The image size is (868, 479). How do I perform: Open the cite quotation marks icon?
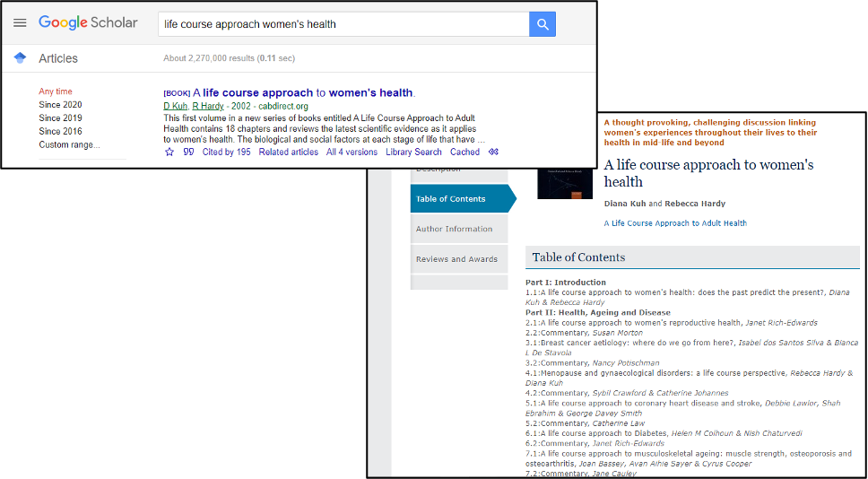coord(188,152)
